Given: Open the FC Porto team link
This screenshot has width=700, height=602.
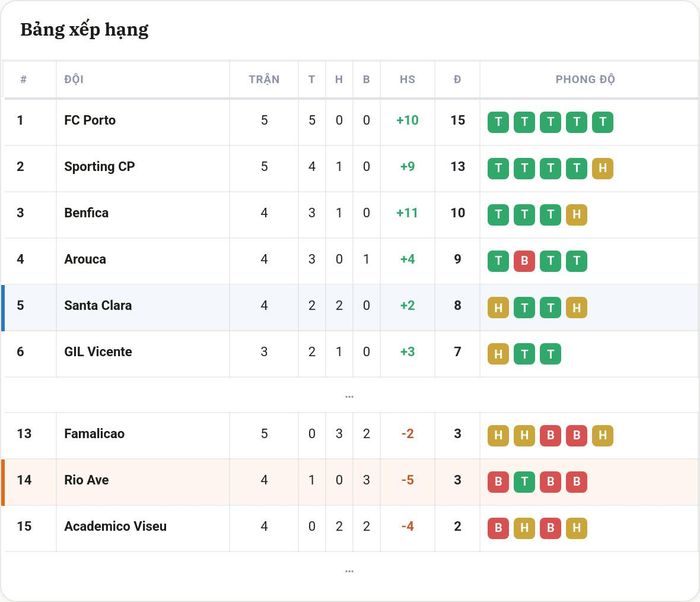Looking at the screenshot, I should 90,120.
